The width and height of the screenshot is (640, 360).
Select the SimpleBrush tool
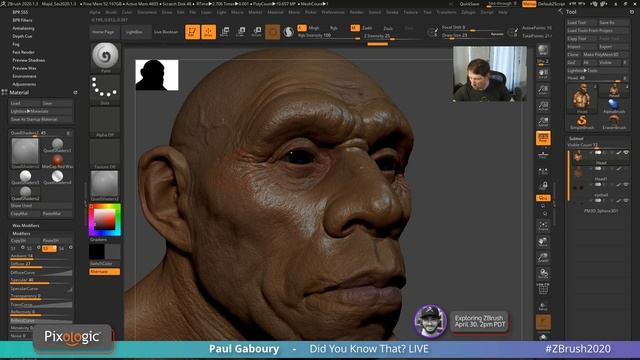pyautogui.click(x=582, y=122)
